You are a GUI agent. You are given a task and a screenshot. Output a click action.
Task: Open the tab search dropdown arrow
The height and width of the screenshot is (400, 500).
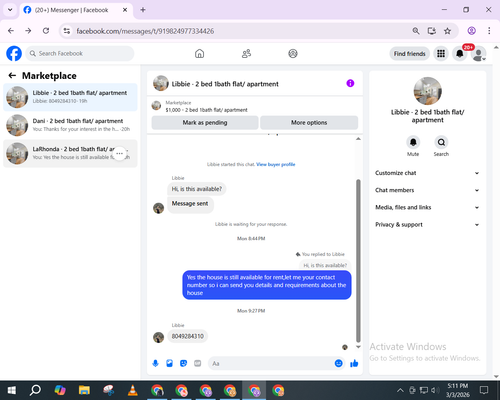(10, 10)
